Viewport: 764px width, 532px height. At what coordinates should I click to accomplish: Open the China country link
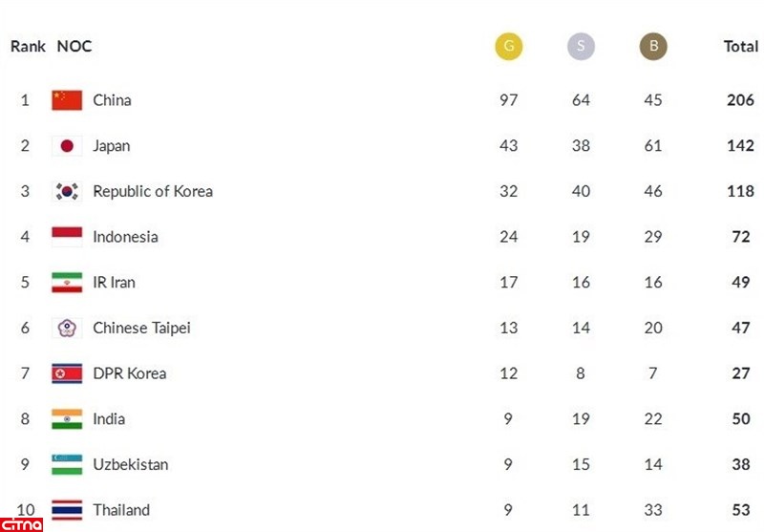(112, 100)
